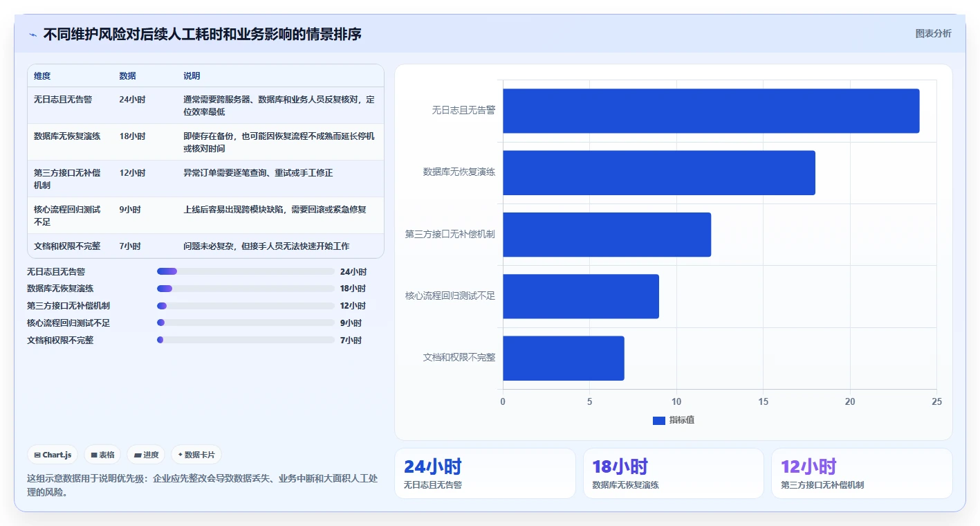The height and width of the screenshot is (526, 980).
Task: Click description 异常订单需要逐笔查询、重试或手工修正
Action: pos(258,173)
